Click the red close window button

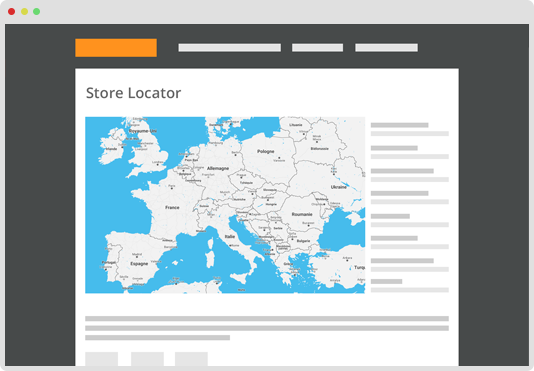[12, 12]
